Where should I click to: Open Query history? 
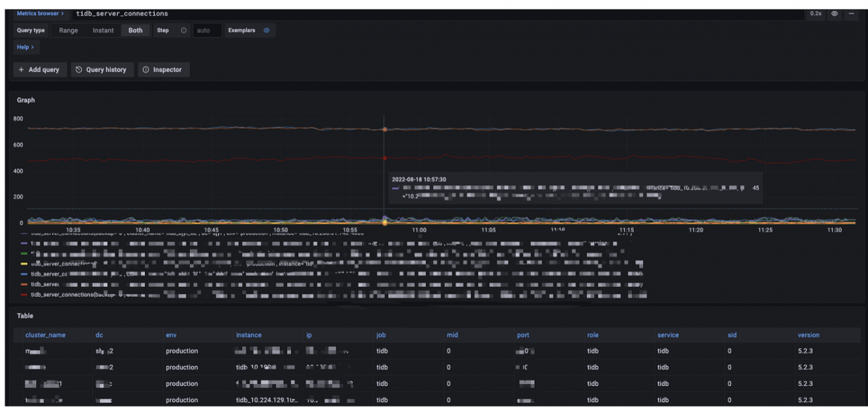point(101,70)
